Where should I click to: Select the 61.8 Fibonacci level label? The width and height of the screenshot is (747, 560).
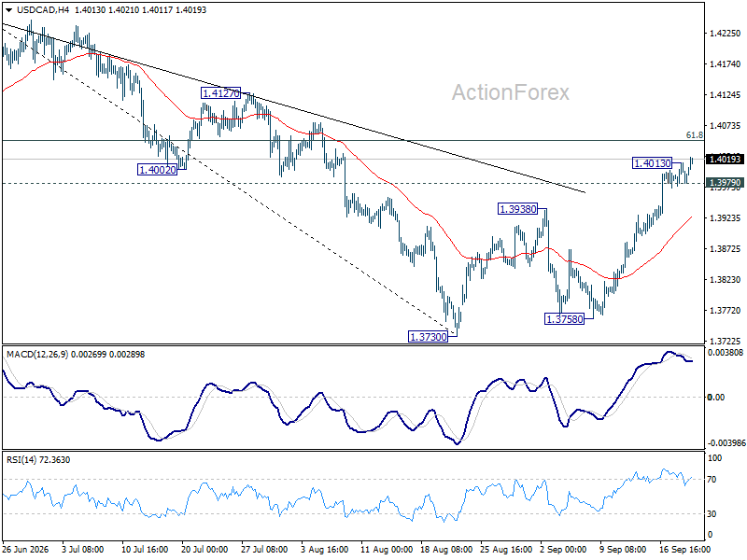694,135
